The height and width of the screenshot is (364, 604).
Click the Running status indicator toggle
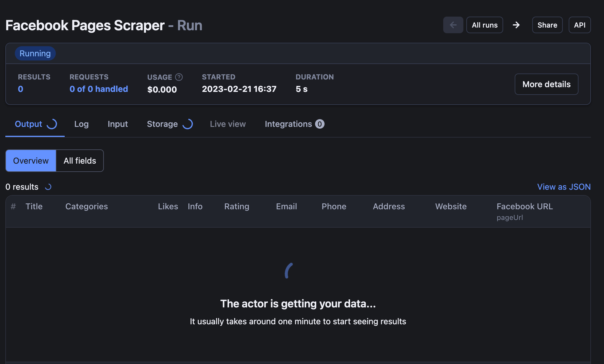[x=35, y=53]
